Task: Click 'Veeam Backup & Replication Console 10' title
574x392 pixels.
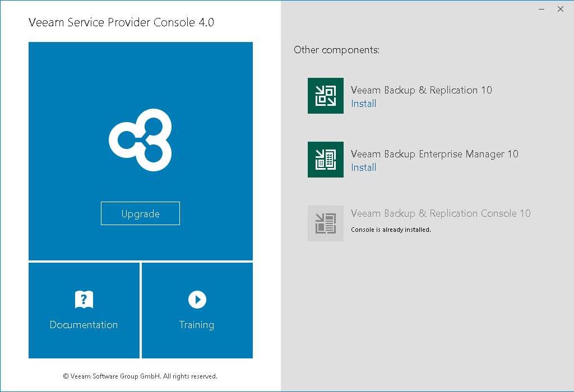Action: 441,213
